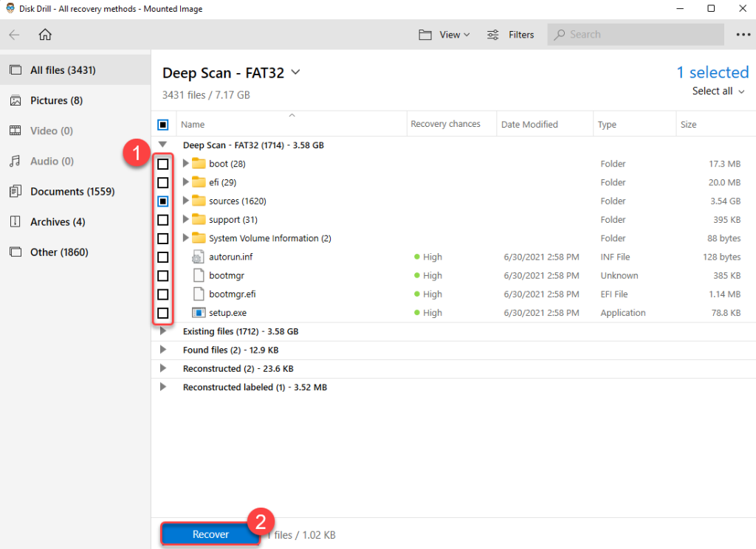Click the back arrow navigation icon
Viewport: 756px width, 549px height.
(15, 34)
